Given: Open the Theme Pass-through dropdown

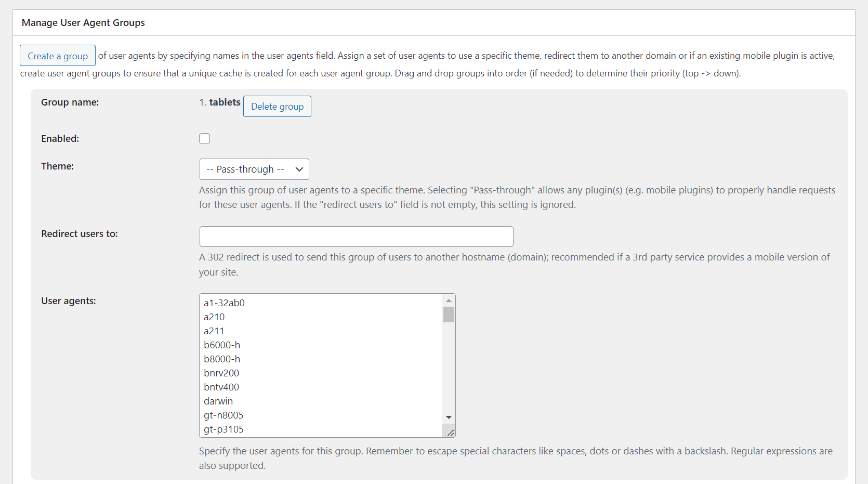Looking at the screenshot, I should 254,169.
